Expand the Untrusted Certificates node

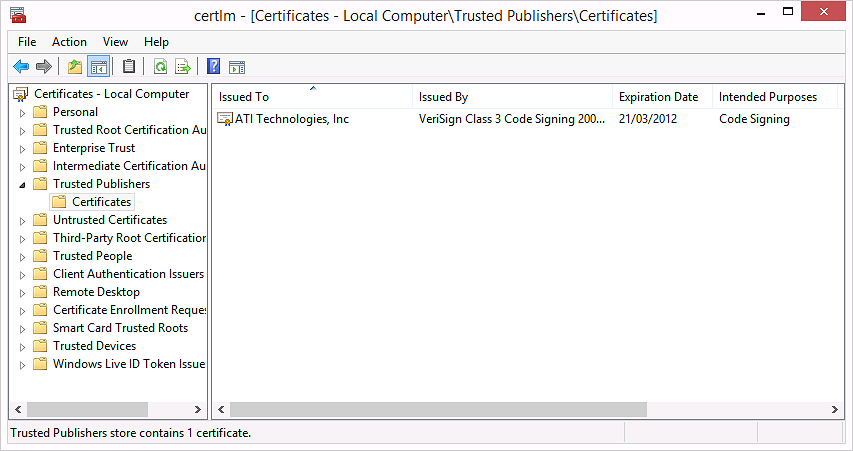pos(23,220)
